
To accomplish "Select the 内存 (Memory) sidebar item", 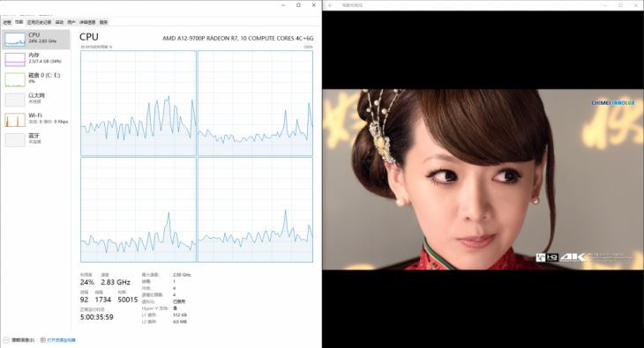I will click(x=36, y=59).
